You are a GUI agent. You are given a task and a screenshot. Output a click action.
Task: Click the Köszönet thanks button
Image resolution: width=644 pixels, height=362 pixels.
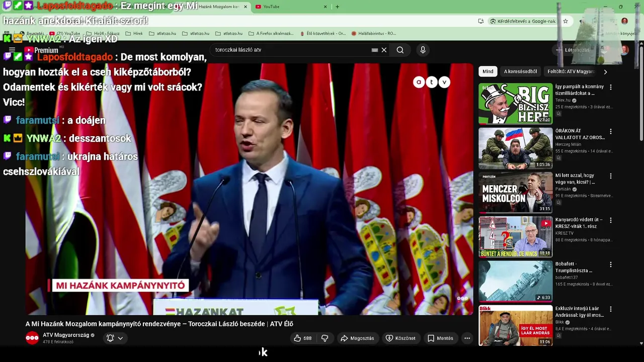tap(400, 338)
